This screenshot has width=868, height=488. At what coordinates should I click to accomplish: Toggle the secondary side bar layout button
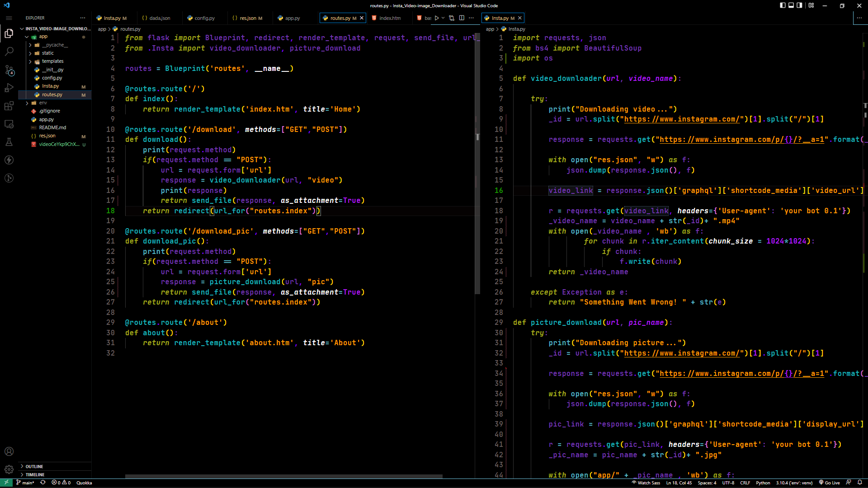click(x=799, y=5)
